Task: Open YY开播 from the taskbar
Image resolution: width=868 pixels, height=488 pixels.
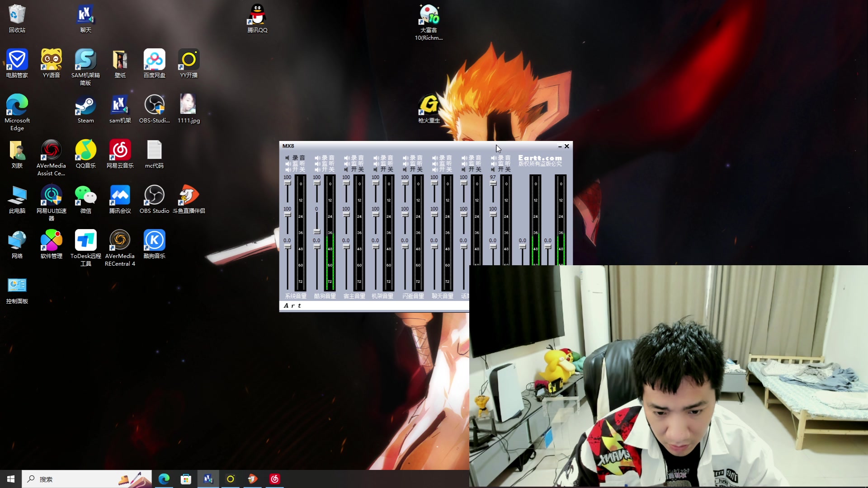Action: (230, 479)
